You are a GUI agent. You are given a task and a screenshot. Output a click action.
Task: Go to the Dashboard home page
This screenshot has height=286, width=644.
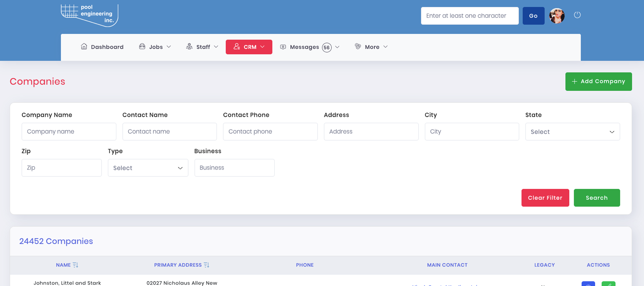pos(102,47)
